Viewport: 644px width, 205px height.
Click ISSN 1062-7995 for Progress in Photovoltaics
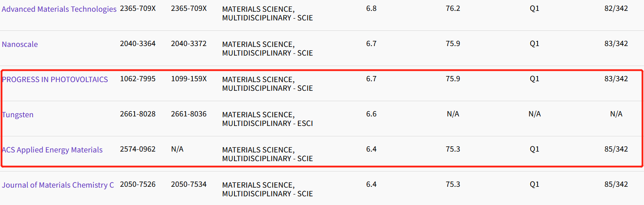click(138, 79)
